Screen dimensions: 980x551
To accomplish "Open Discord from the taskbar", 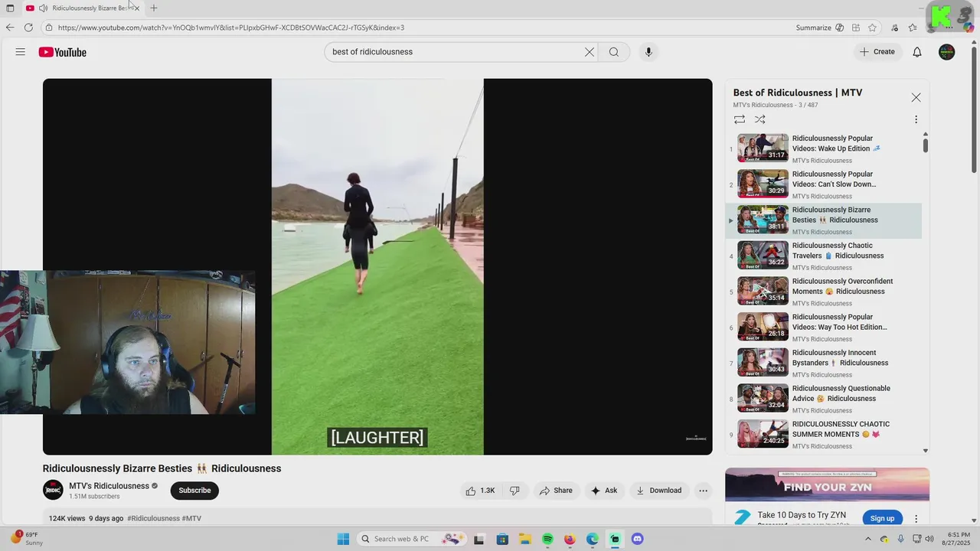I will 637,539.
